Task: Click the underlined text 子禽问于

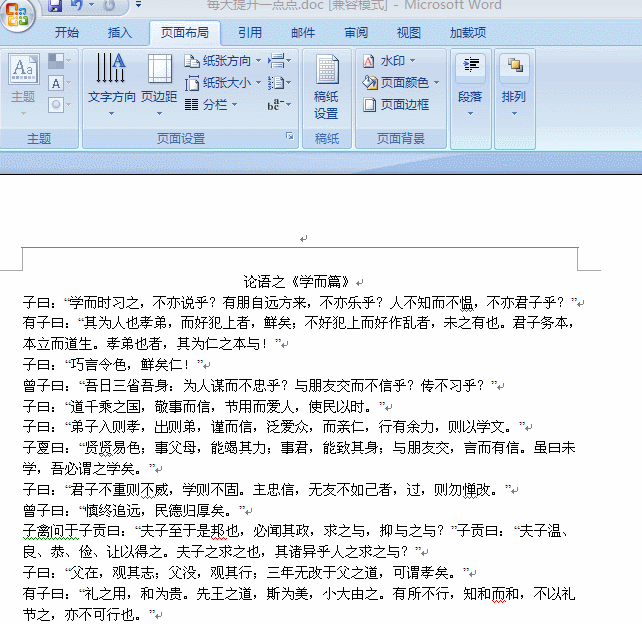Action: pos(50,531)
